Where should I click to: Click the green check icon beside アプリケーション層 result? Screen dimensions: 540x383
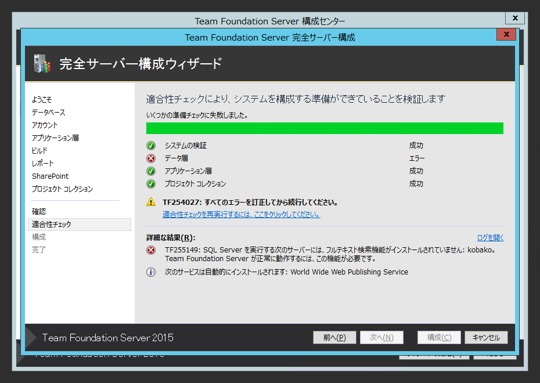[x=151, y=171]
